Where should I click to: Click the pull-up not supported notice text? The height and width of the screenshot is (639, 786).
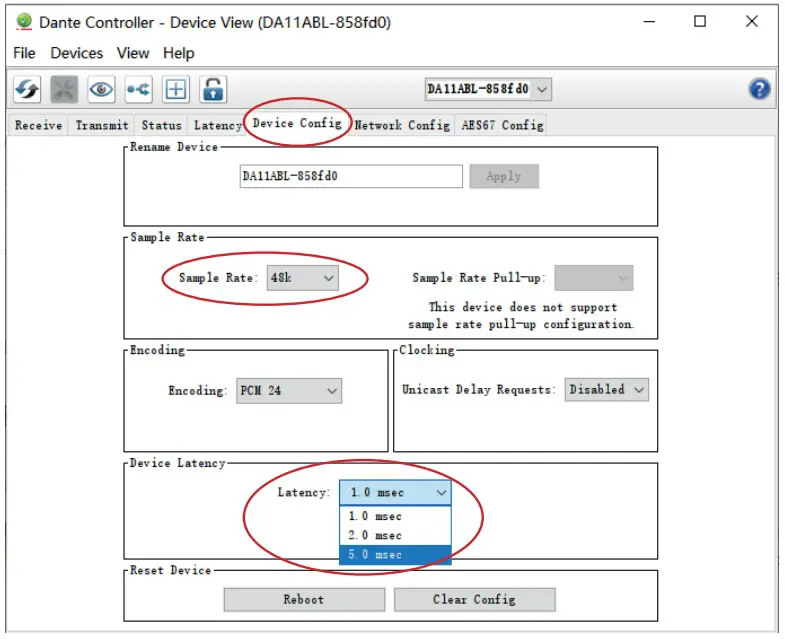[521, 316]
